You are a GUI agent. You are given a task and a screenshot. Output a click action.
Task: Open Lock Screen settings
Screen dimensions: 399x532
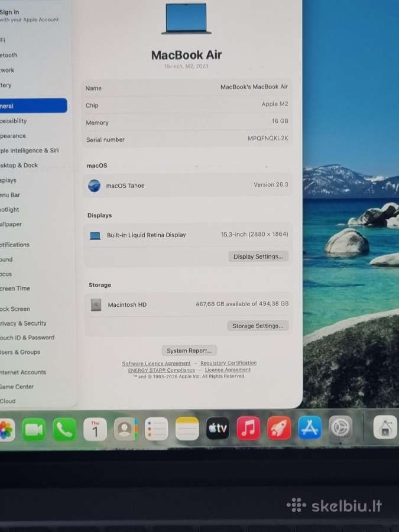(15, 309)
